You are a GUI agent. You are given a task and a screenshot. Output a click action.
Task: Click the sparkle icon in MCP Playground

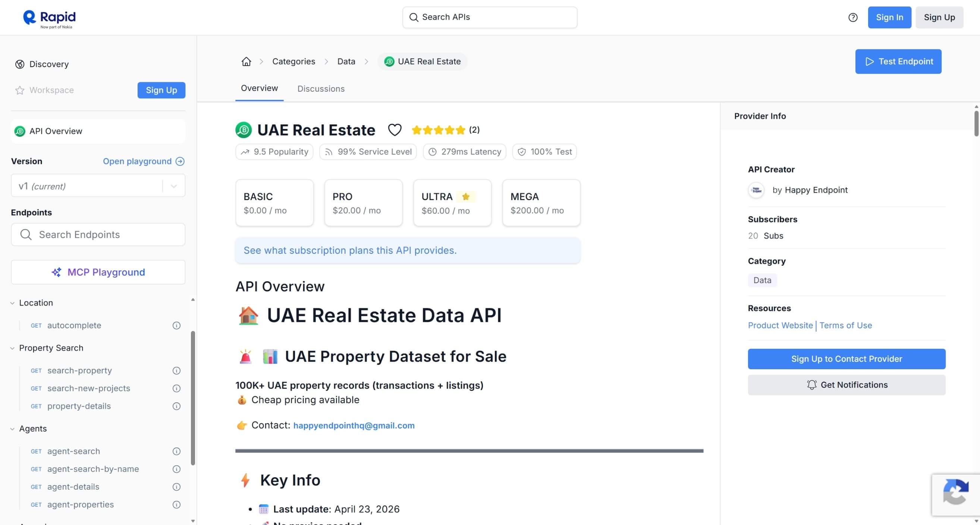pos(57,272)
